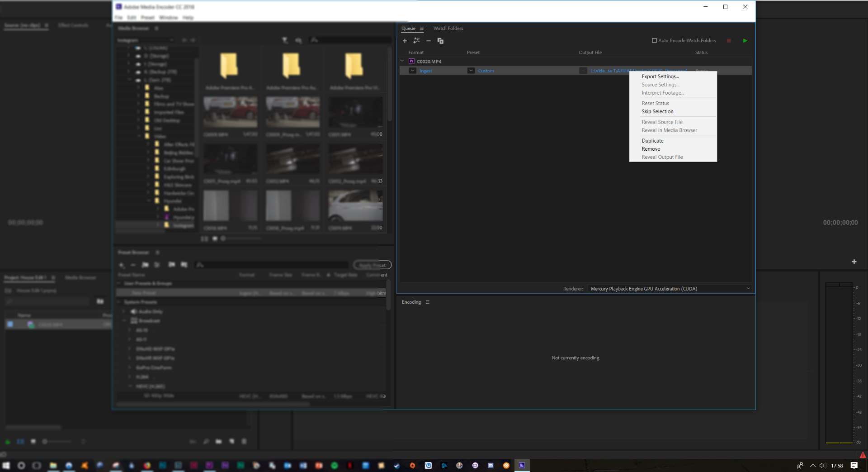Click the plus button in Premiere's monitor panel
This screenshot has height=472, width=868.
[x=854, y=262]
